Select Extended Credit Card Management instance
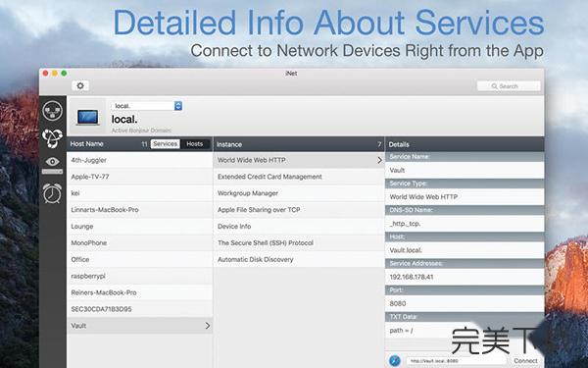 299,177
